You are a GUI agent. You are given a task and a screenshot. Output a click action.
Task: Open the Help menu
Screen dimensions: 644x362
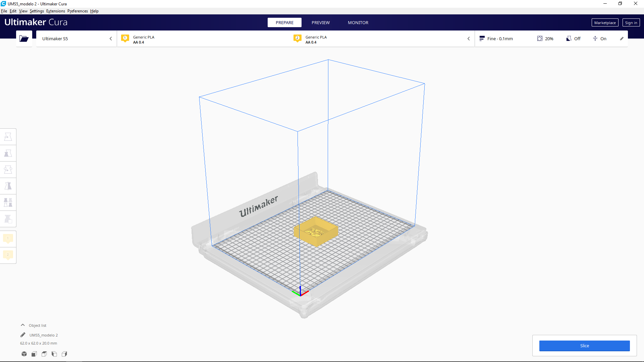click(x=94, y=11)
